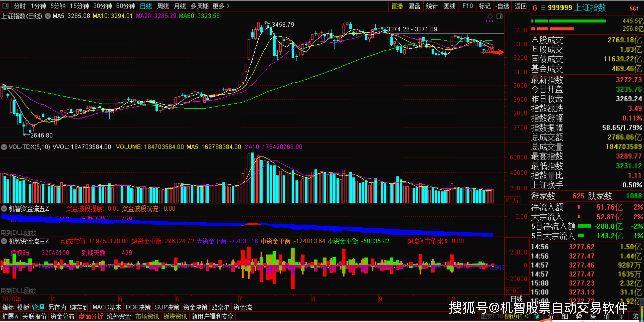
Task: Select the 资金流 template
Action: coord(243,307)
